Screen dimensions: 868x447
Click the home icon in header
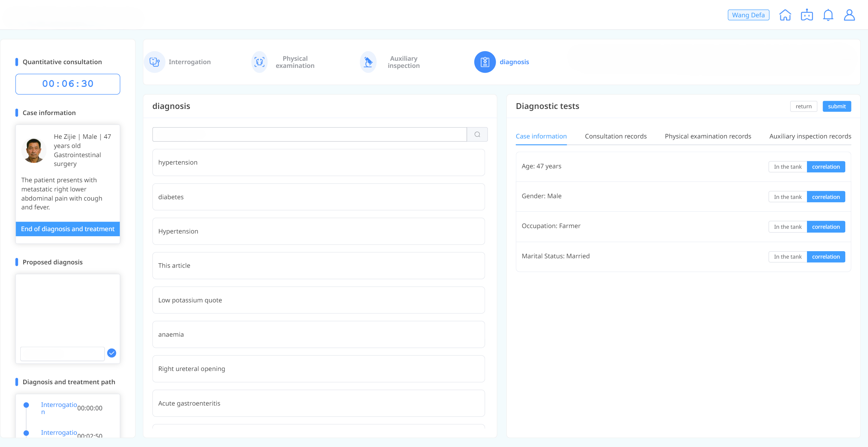785,15
